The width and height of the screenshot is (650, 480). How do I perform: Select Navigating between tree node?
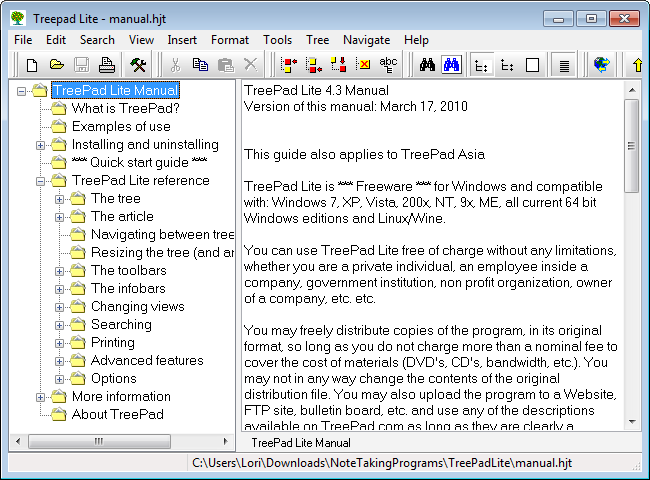pos(162,235)
